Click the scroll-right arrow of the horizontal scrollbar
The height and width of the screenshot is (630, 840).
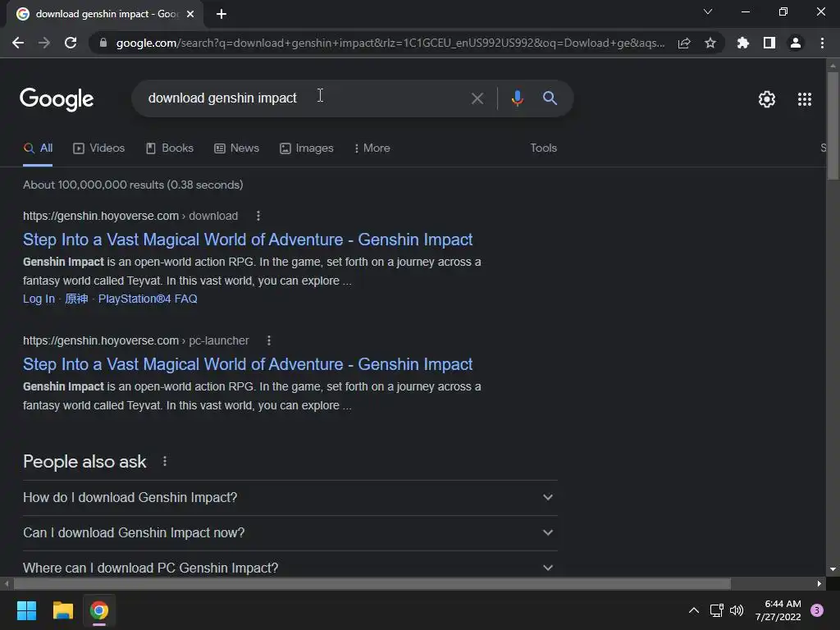(x=819, y=583)
